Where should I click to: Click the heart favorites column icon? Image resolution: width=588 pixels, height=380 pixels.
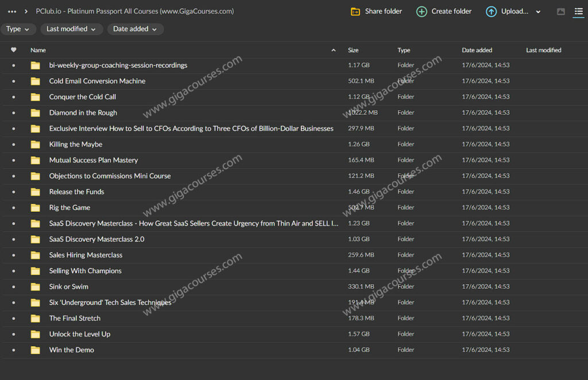click(14, 50)
